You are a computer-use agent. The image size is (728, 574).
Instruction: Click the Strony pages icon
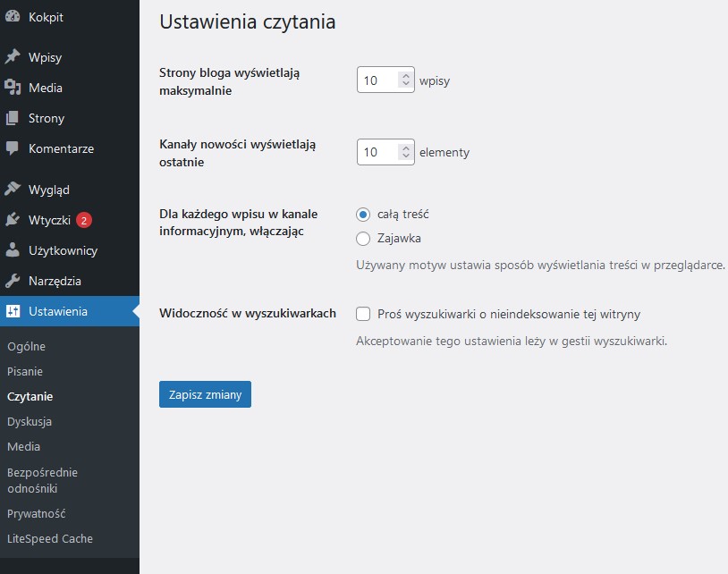[x=13, y=118]
